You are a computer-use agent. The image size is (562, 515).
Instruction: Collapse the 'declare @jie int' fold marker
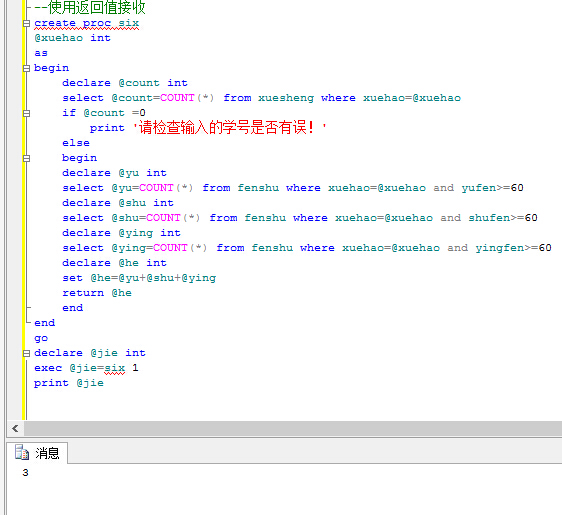[26, 353]
